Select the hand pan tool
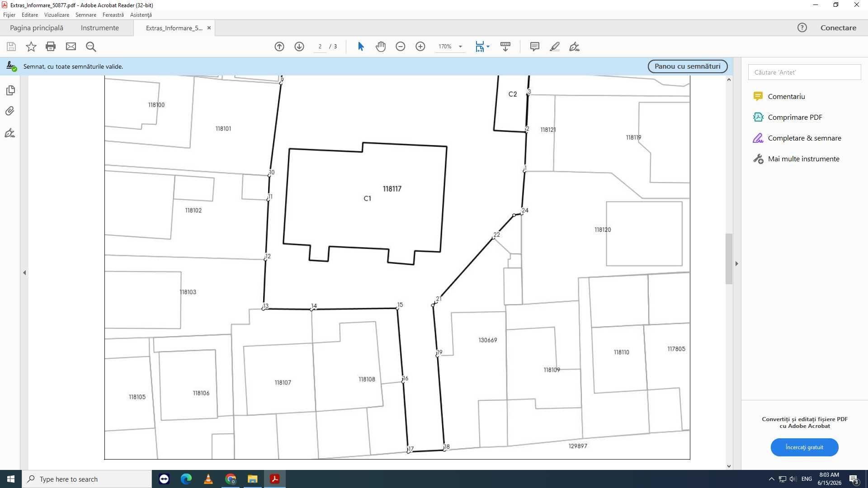 pyautogui.click(x=381, y=47)
